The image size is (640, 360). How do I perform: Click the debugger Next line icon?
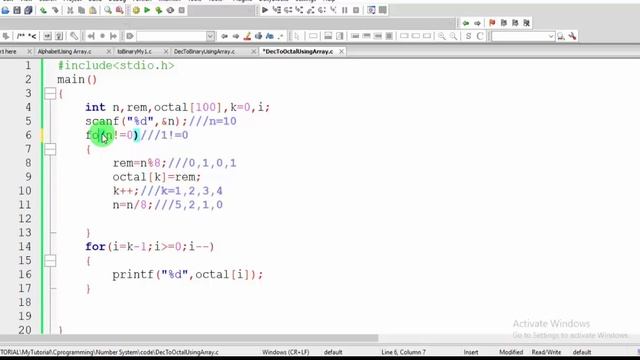click(288, 10)
